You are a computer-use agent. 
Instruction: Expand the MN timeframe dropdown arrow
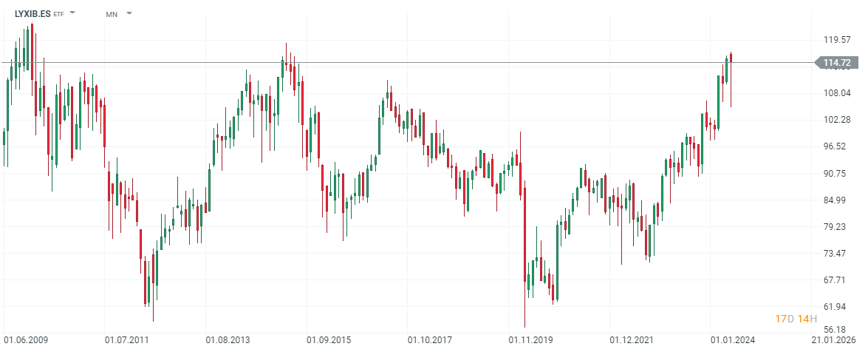click(x=129, y=13)
